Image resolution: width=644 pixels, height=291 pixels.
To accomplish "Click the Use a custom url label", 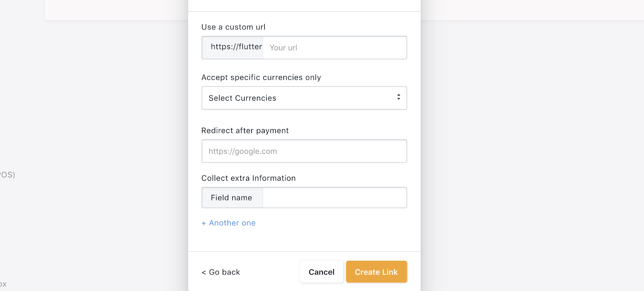I will [233, 27].
